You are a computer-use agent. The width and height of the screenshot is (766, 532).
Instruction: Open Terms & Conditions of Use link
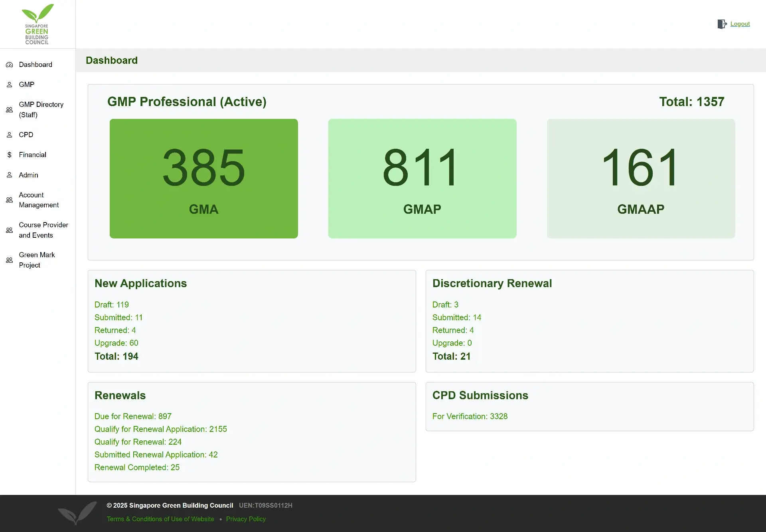(160, 519)
